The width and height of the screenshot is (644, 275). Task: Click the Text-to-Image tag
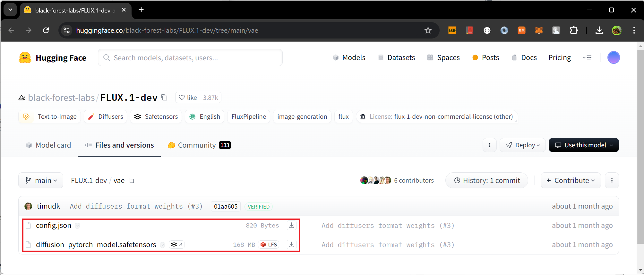pos(50,116)
